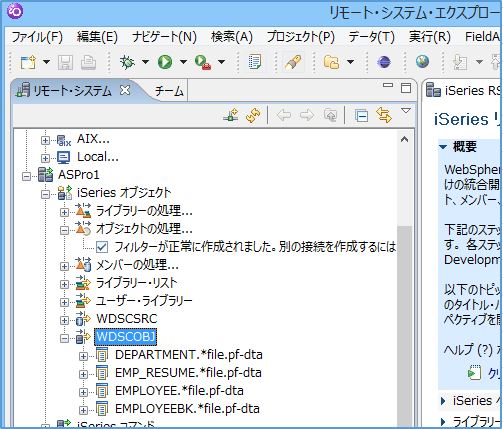Open the Debug dropdown arrow
The width and height of the screenshot is (503, 429).
coord(145,62)
